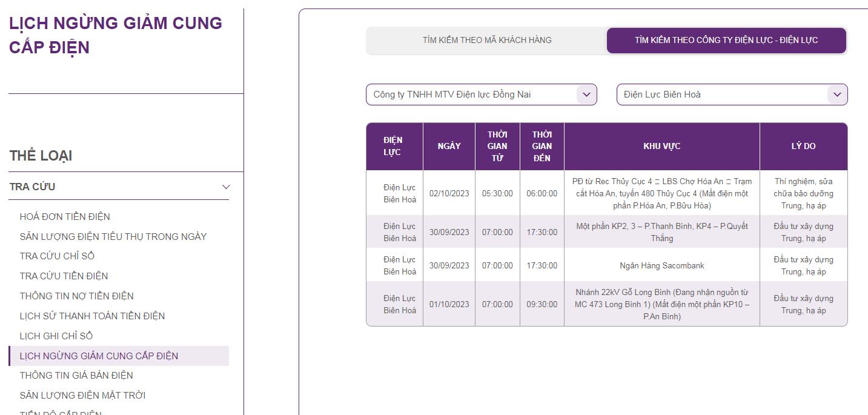View LỊCH SỬ THANH TOÁN TIỀN ĐIỆN

point(92,316)
